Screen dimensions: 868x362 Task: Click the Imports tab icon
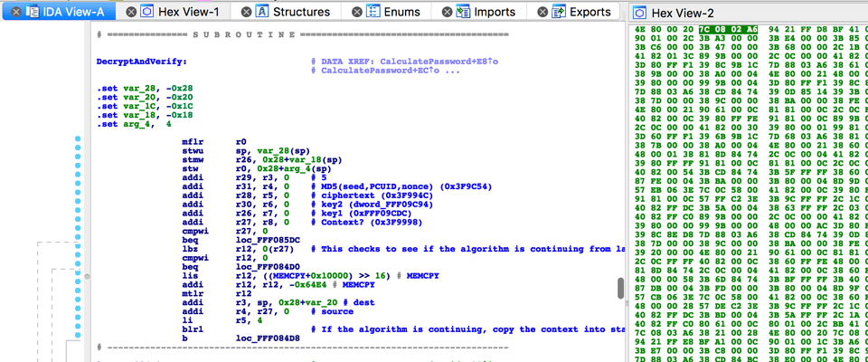click(x=463, y=12)
